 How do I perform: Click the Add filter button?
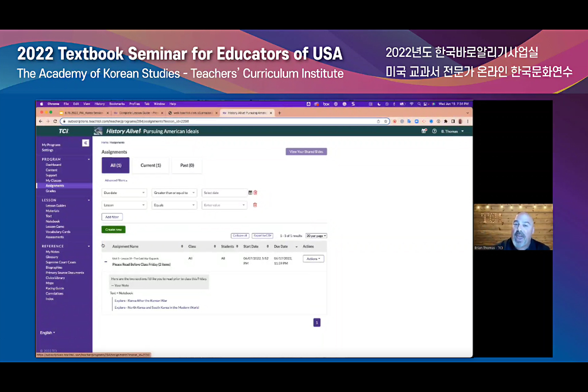112,216
